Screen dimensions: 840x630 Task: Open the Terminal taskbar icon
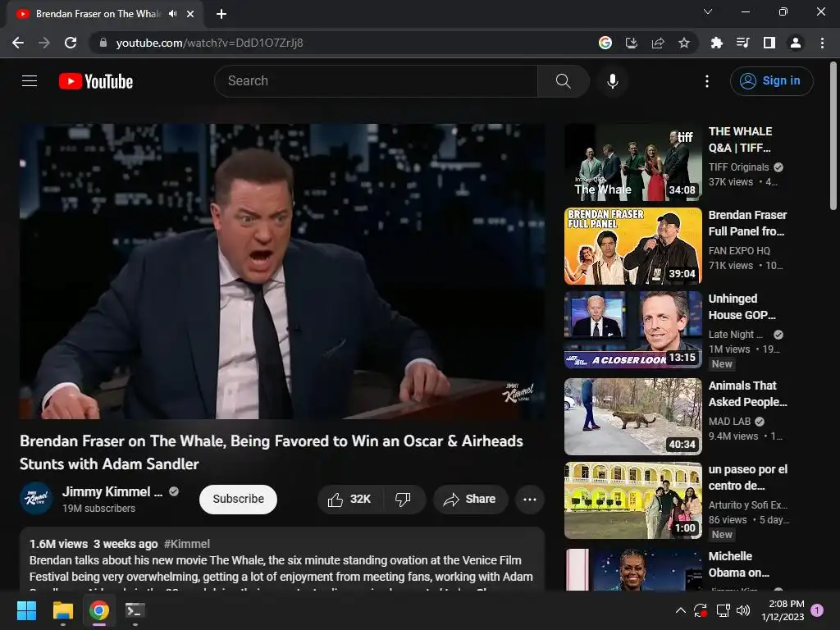[x=135, y=610]
